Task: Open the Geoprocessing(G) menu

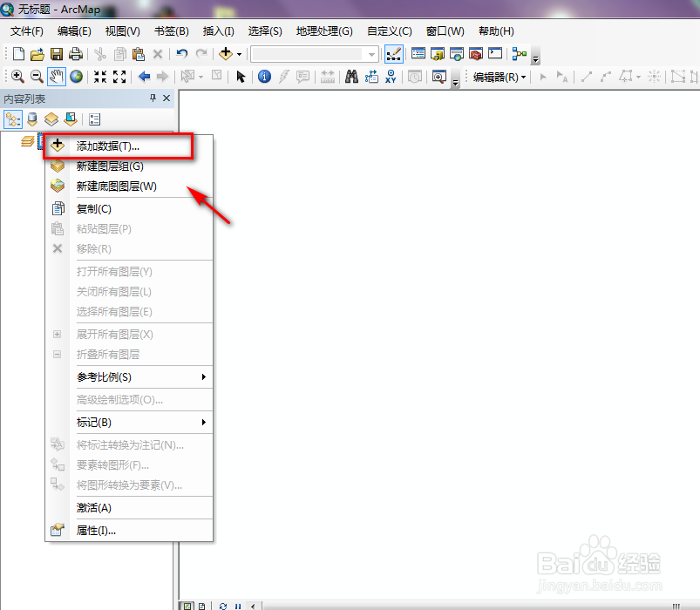Action: pyautogui.click(x=324, y=31)
